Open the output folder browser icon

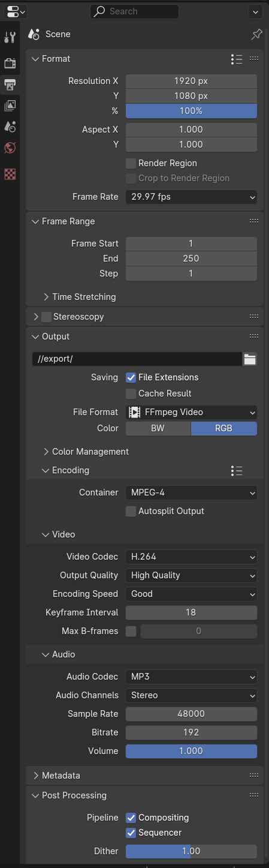tap(250, 359)
